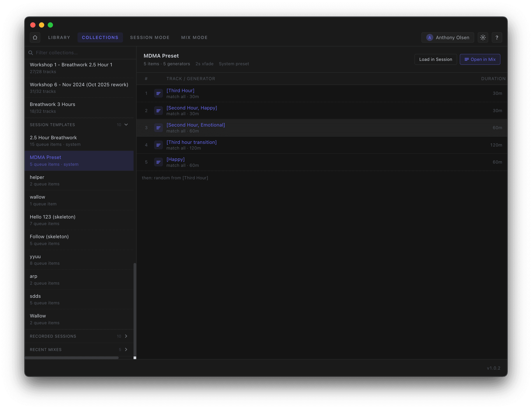Click the search magnifier icon in filter
The height and width of the screenshot is (409, 532).
(x=31, y=53)
